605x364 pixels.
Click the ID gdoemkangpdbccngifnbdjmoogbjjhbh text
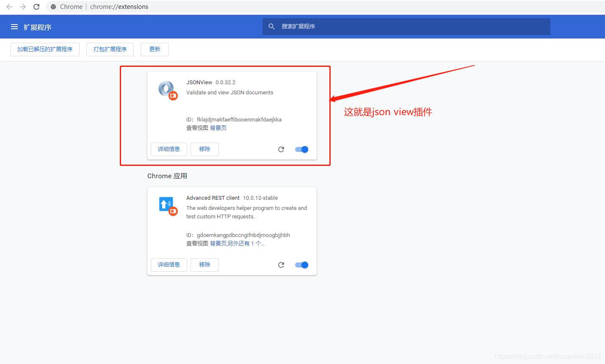click(238, 235)
